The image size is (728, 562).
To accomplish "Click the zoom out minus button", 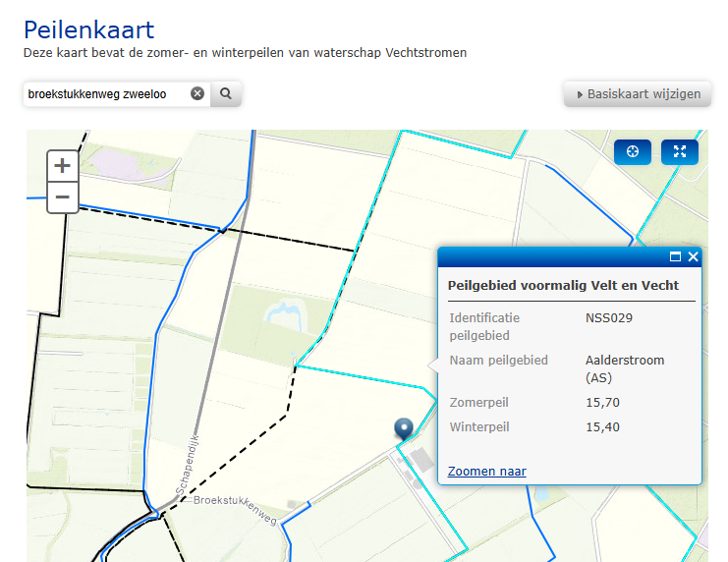I will (62, 197).
